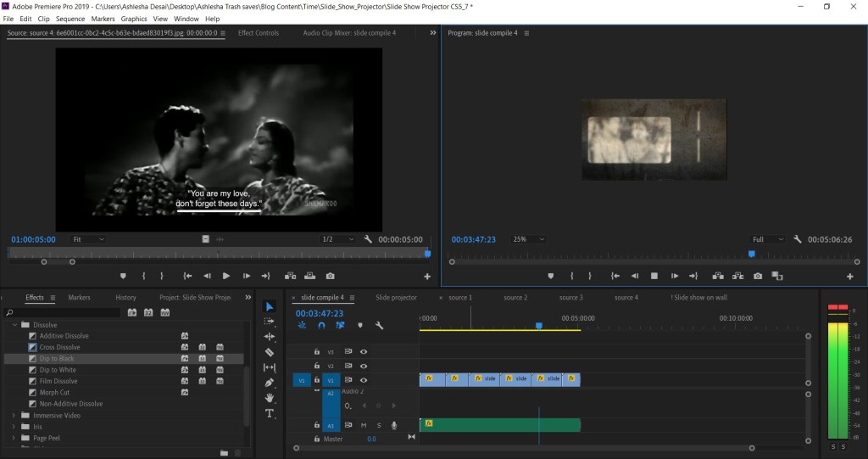This screenshot has width=868, height=459.
Task: Collapse the Dissolve effects folder
Action: 14,325
